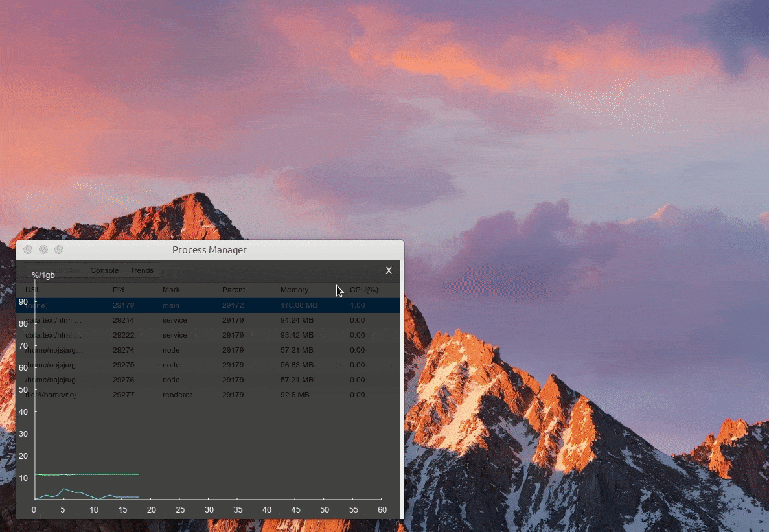769x532 pixels.
Task: Click the flat green line in chart
Action: pos(97,474)
